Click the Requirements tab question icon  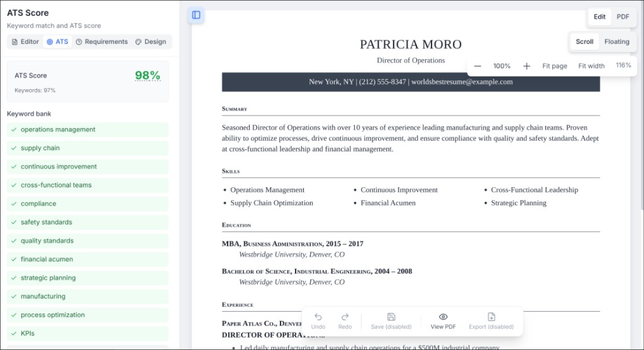[x=79, y=42]
